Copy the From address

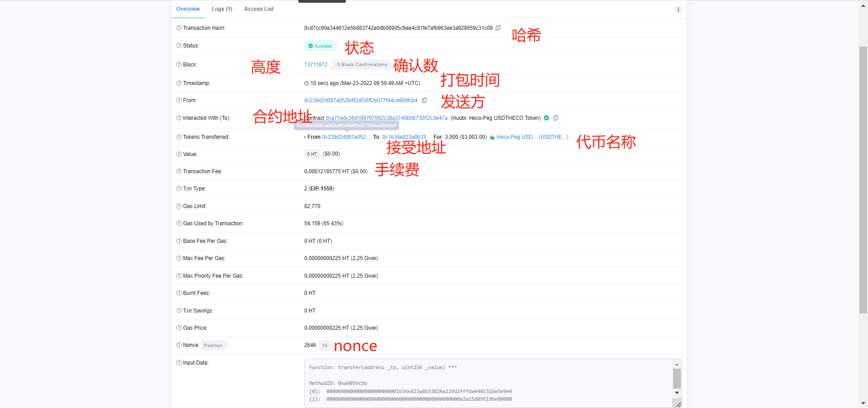coord(424,100)
